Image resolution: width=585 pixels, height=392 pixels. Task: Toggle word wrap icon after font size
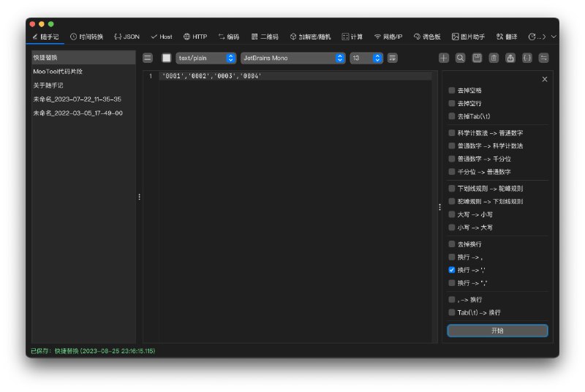pyautogui.click(x=393, y=58)
